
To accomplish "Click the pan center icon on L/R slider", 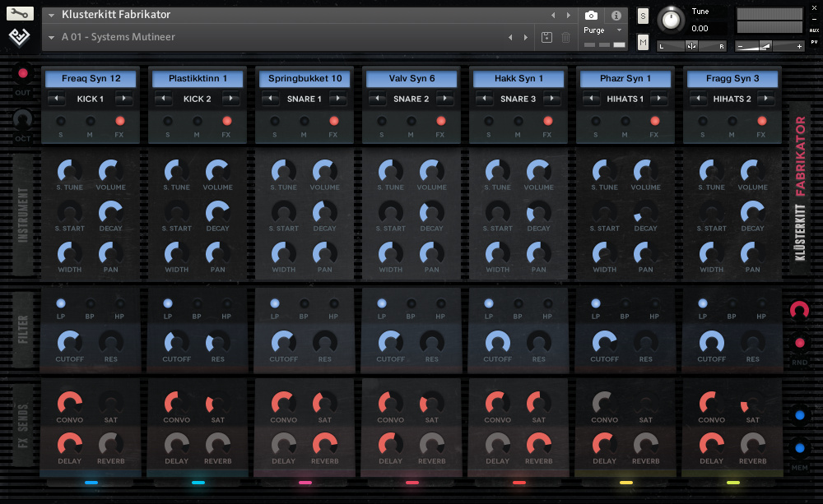I will pyautogui.click(x=692, y=46).
